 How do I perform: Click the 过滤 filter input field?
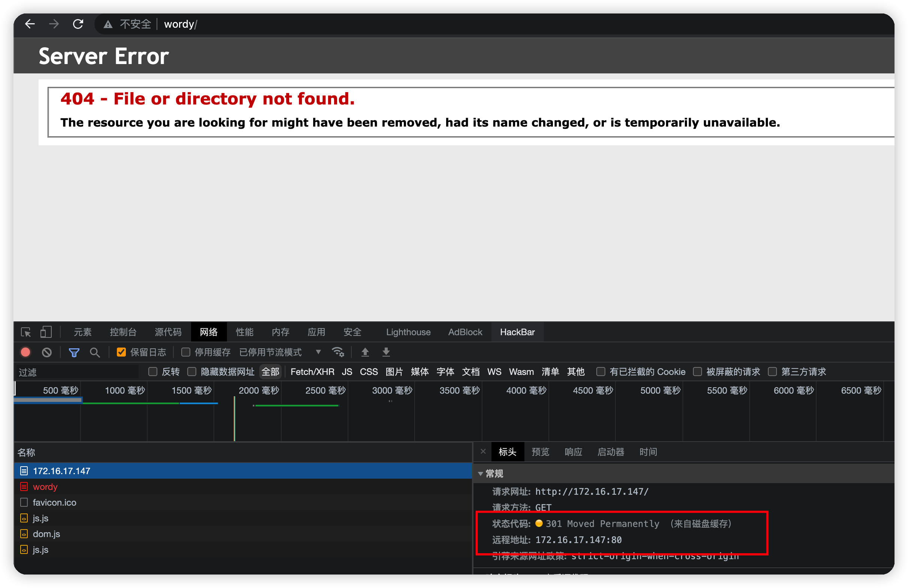[x=76, y=372]
